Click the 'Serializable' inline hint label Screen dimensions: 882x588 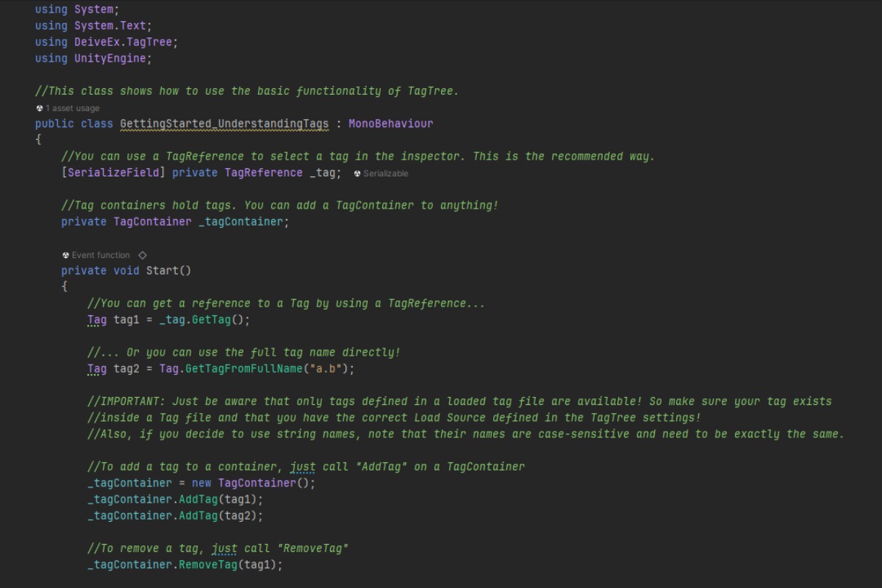coord(385,173)
